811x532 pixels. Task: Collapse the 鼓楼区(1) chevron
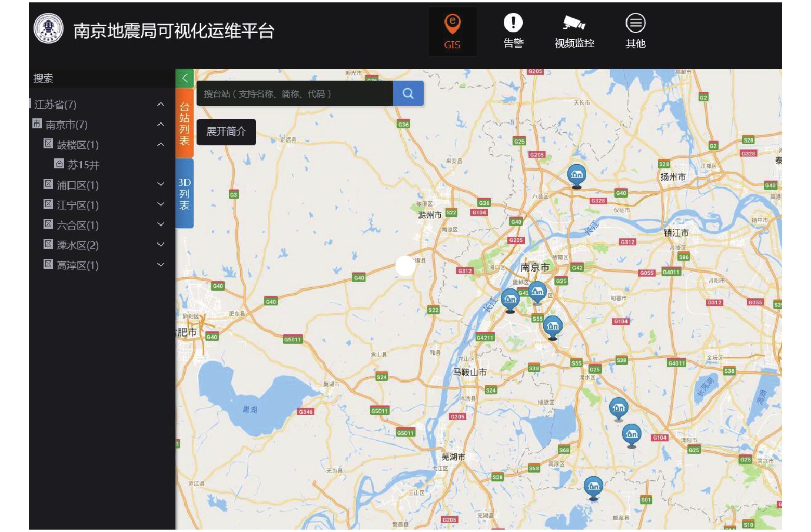[160, 144]
